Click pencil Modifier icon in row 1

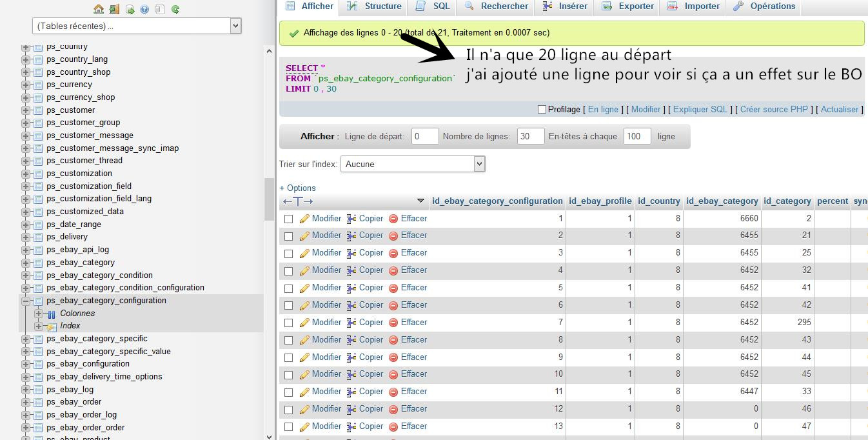click(x=304, y=219)
